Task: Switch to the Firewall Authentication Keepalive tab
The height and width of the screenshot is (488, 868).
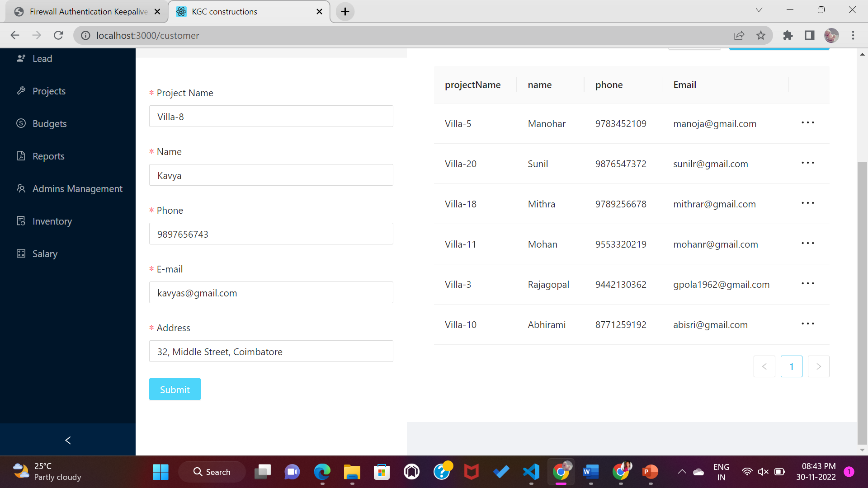Action: tap(86, 11)
